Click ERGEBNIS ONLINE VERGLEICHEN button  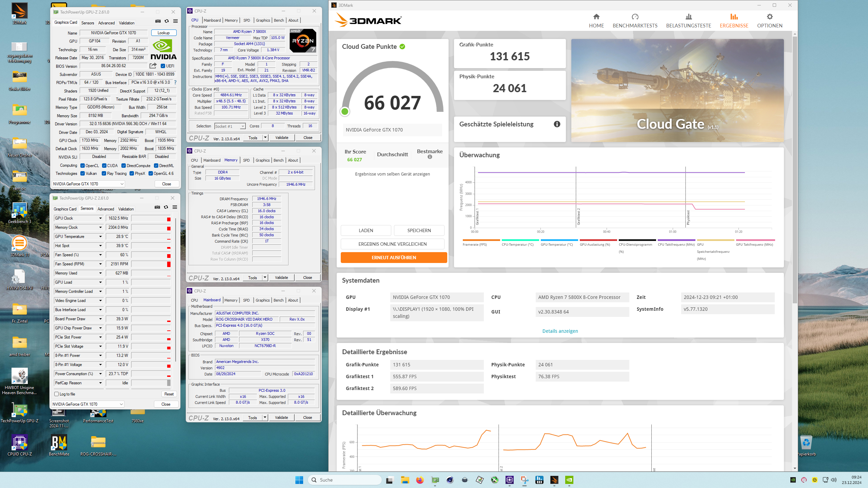pos(392,244)
